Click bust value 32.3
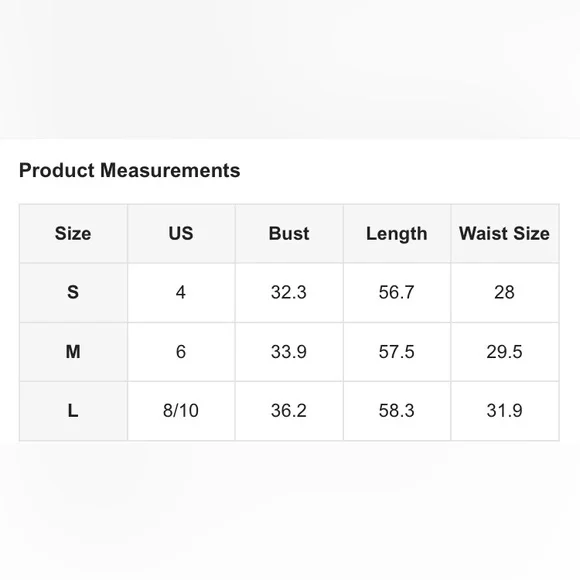 (289, 292)
